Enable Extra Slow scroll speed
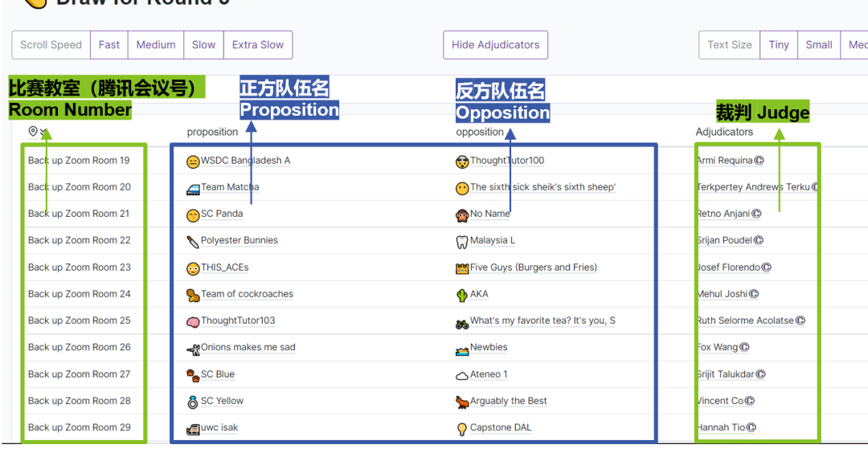Screen dimensions: 868x457 pyautogui.click(x=257, y=45)
